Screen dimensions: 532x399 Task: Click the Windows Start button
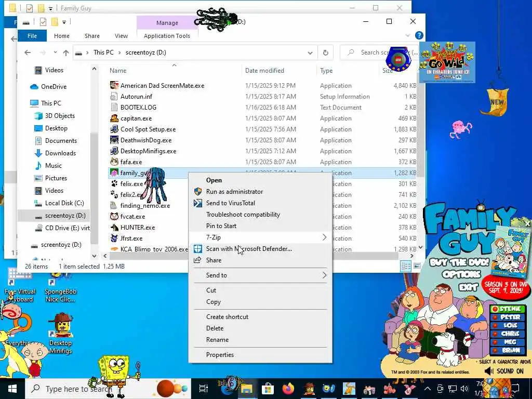coord(12,389)
